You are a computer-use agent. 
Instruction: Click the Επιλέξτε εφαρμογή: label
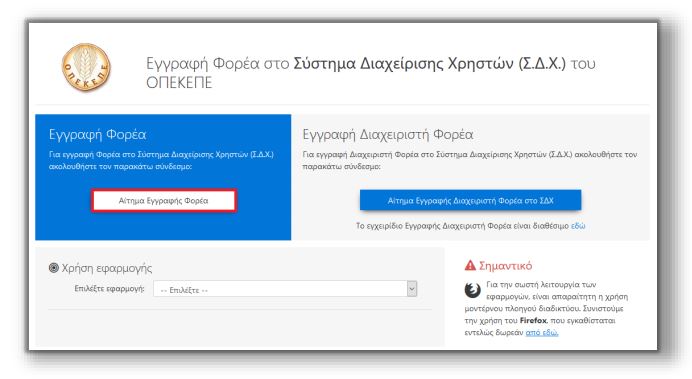pos(109,289)
